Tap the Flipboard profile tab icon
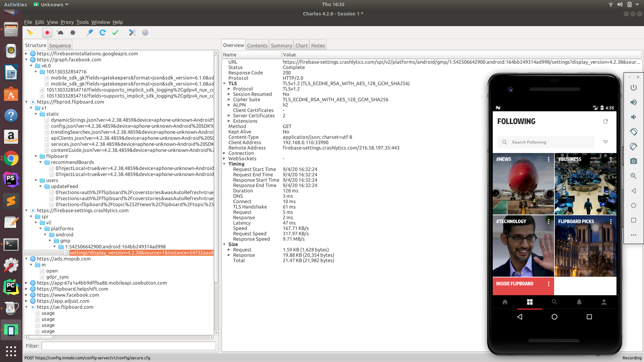 (x=604, y=302)
